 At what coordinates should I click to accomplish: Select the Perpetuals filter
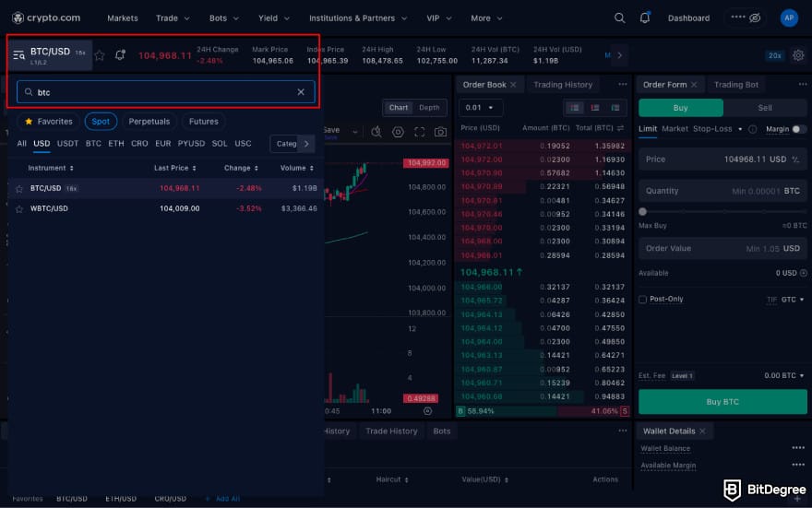149,122
